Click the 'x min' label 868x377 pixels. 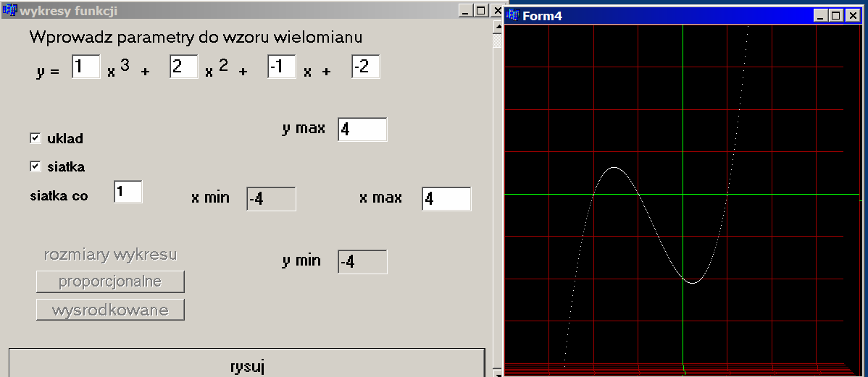210,198
